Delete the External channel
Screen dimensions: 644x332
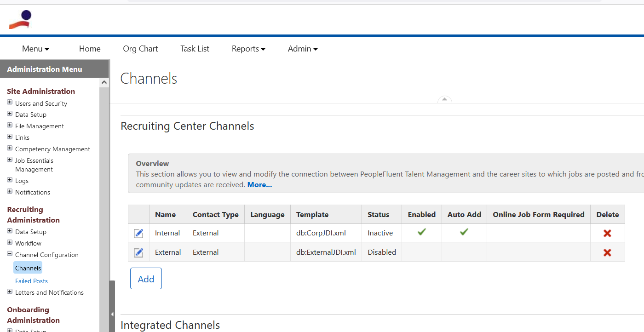(607, 252)
